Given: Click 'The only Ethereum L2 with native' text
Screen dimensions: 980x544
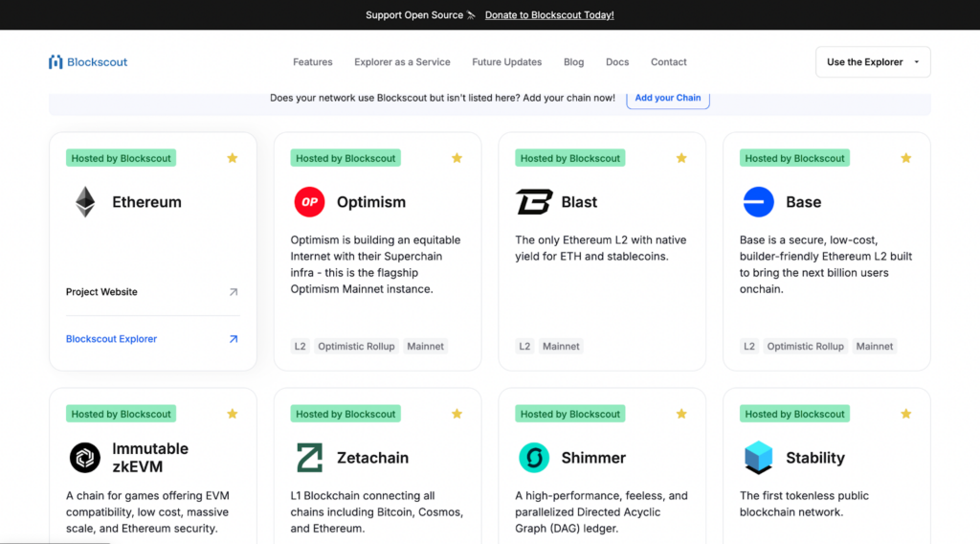Looking at the screenshot, I should (601, 240).
